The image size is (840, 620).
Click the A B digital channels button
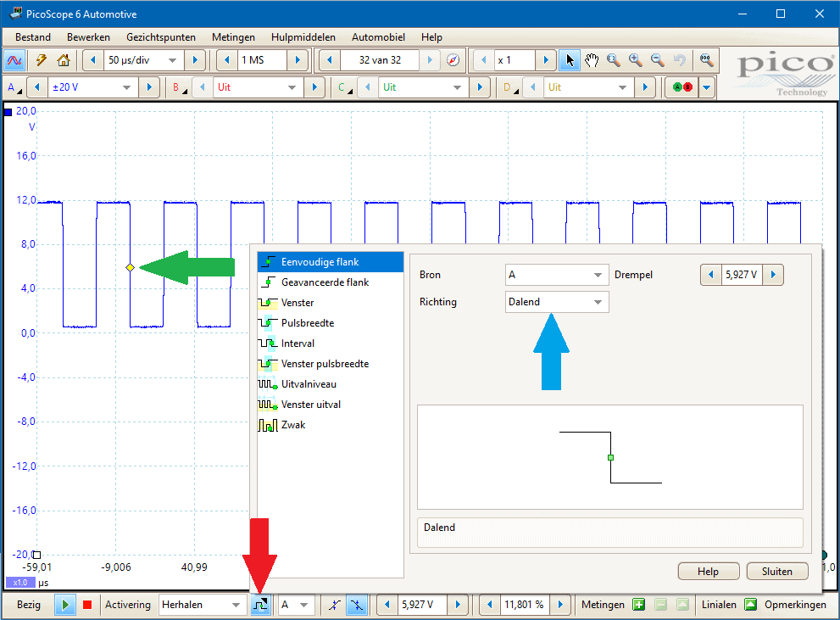(682, 87)
